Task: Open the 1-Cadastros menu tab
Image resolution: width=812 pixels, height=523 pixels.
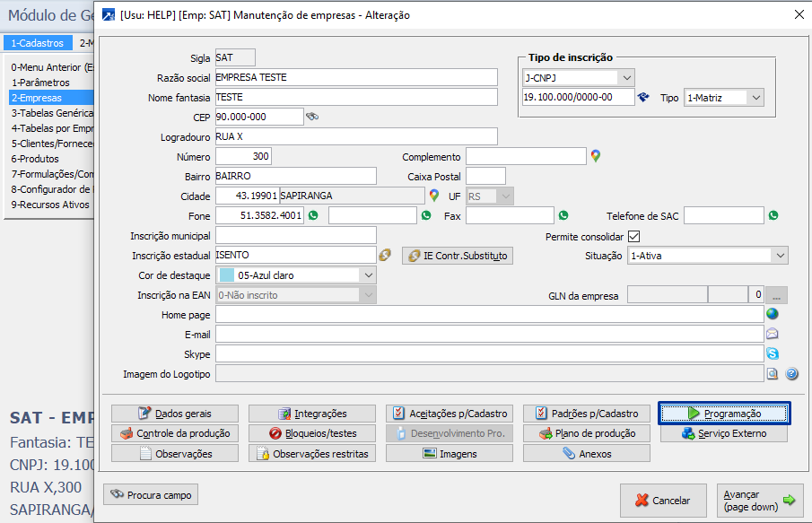Action: (37, 42)
